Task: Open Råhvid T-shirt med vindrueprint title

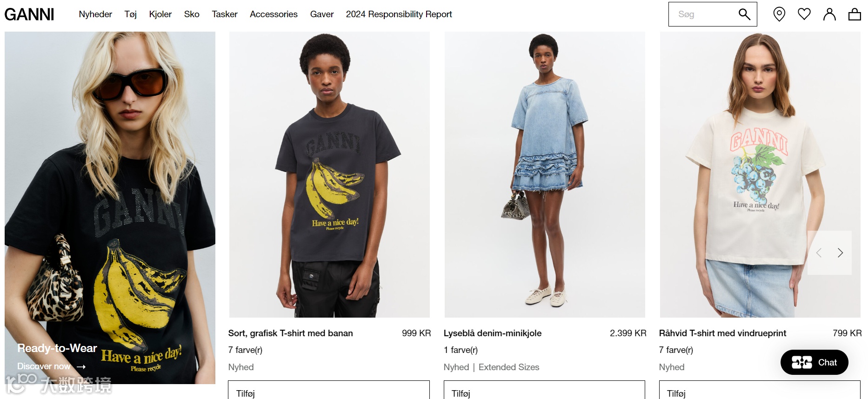Action: [x=722, y=333]
